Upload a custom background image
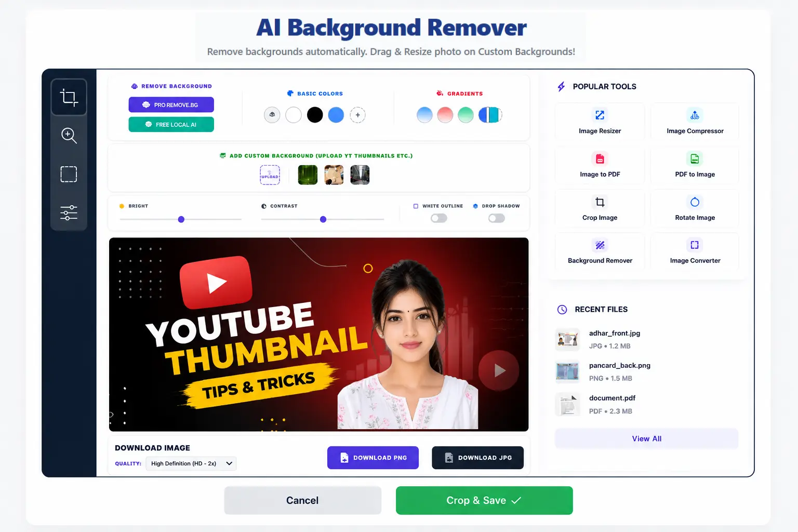The width and height of the screenshot is (798, 532). pos(270,175)
